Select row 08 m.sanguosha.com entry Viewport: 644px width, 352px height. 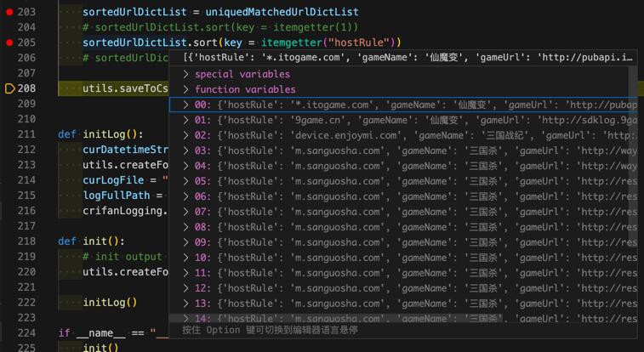point(403,227)
